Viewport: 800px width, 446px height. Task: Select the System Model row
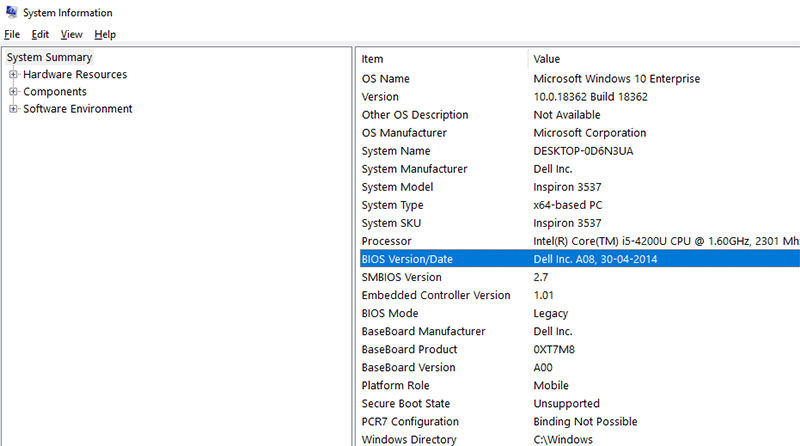(x=398, y=187)
